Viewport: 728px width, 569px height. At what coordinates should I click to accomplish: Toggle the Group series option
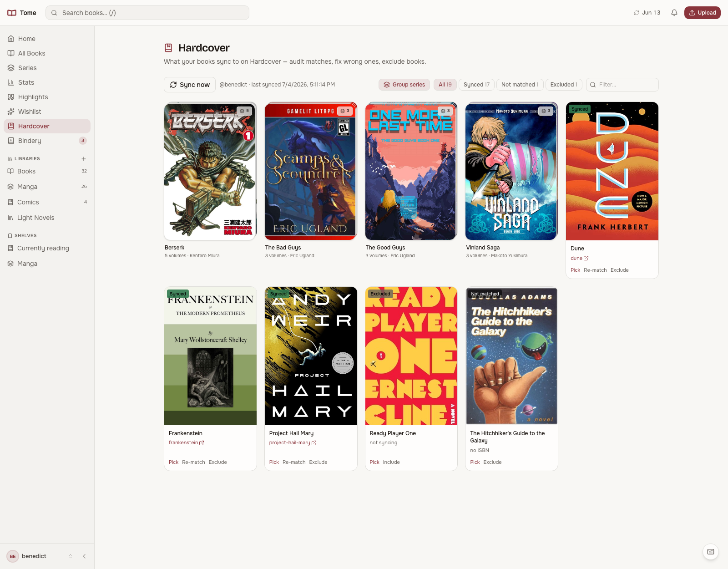tap(404, 85)
